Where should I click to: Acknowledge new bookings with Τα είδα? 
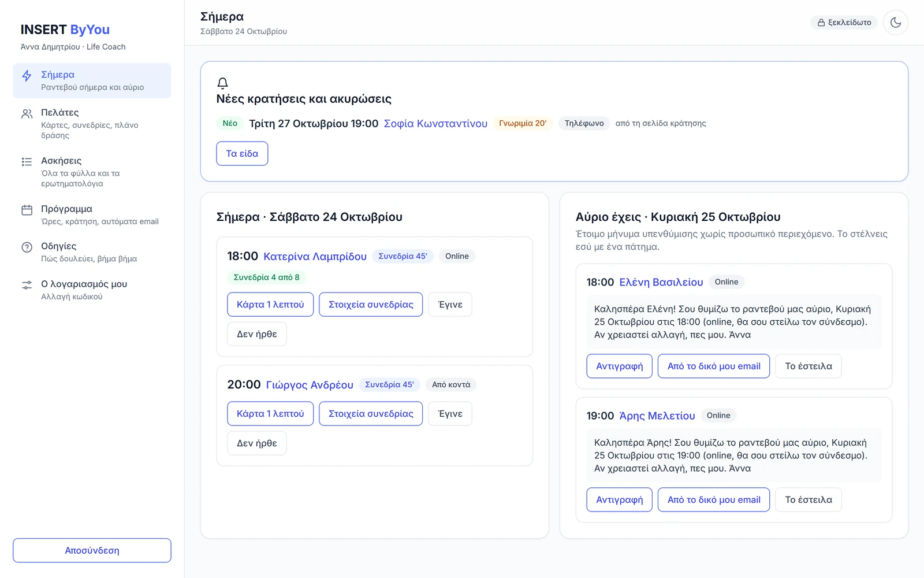click(x=242, y=154)
